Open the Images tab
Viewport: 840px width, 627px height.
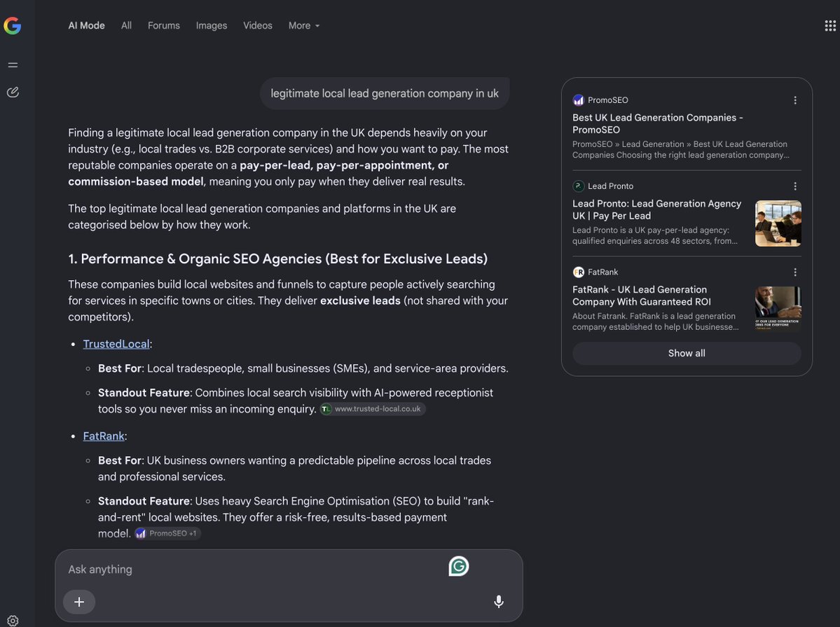click(212, 26)
